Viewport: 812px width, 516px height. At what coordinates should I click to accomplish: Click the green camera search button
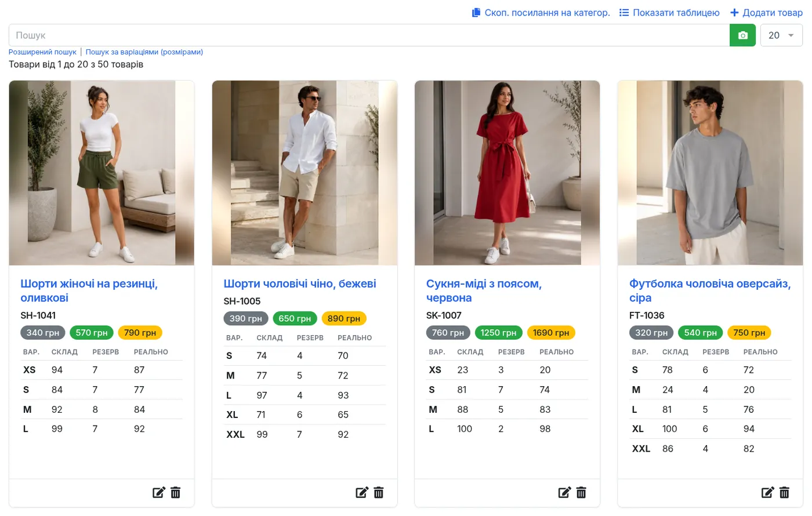pos(742,35)
